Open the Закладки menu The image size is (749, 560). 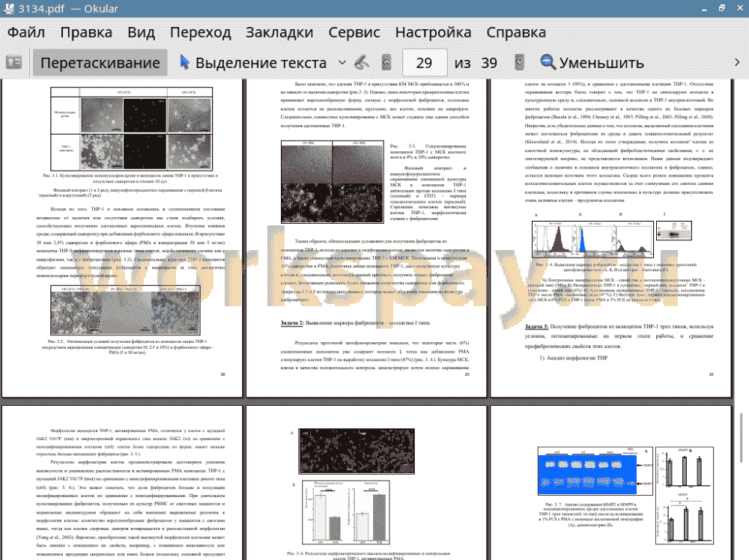click(x=279, y=32)
